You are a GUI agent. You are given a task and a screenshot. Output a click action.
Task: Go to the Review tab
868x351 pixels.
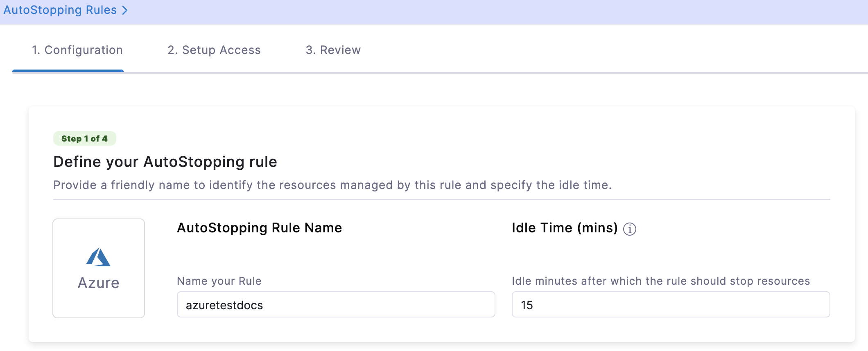point(333,50)
